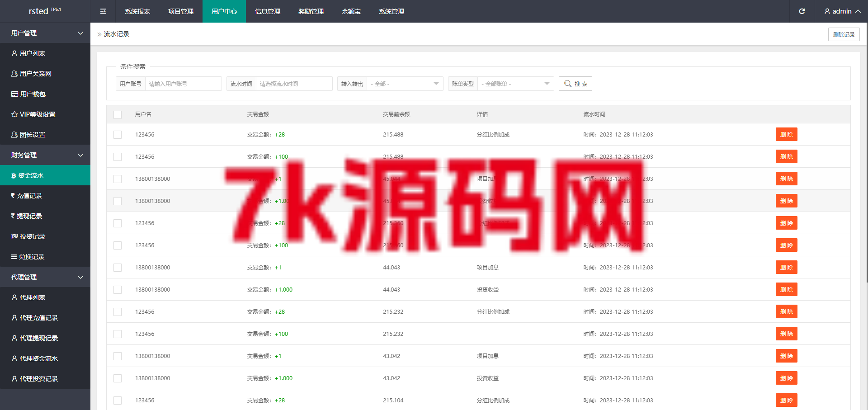Viewport: 868px width, 410px height.
Task: Delete the 13800138000 row with 43.042 投资收益
Action: pos(787,378)
